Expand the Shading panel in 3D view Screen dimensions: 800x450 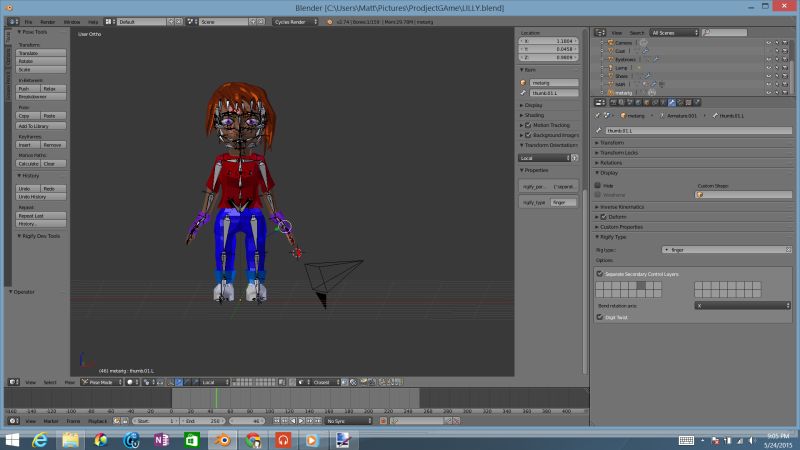534,115
